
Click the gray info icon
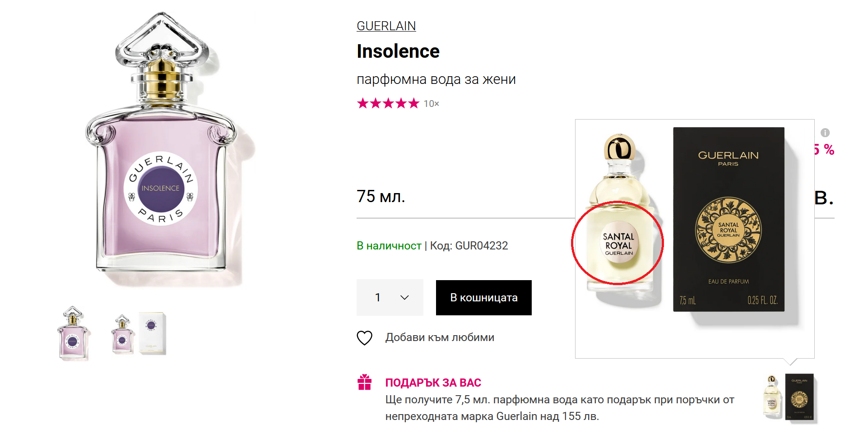click(x=825, y=133)
